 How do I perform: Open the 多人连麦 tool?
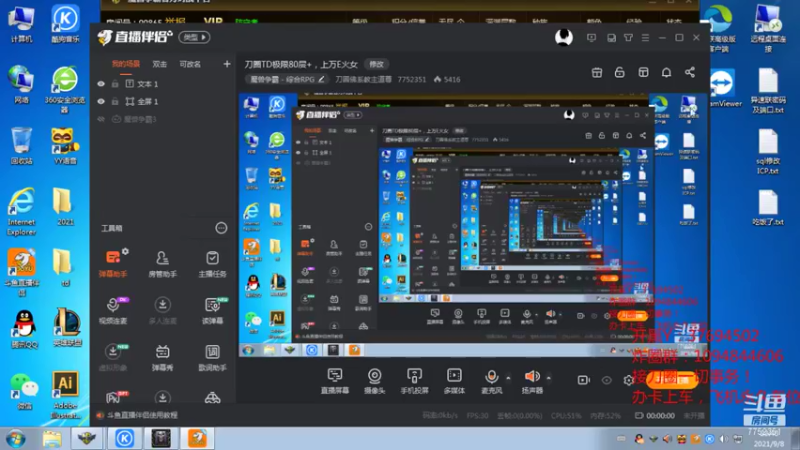click(x=162, y=310)
